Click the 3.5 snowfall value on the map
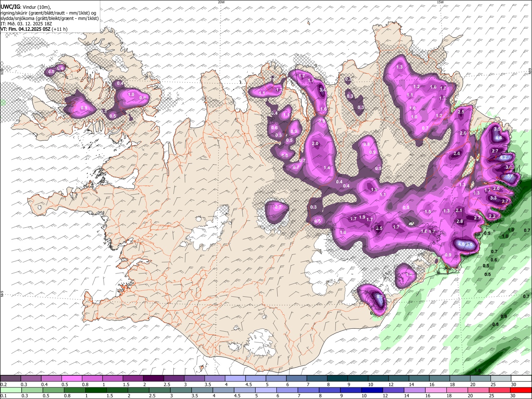The width and height of the screenshot is (532, 399). point(497,129)
